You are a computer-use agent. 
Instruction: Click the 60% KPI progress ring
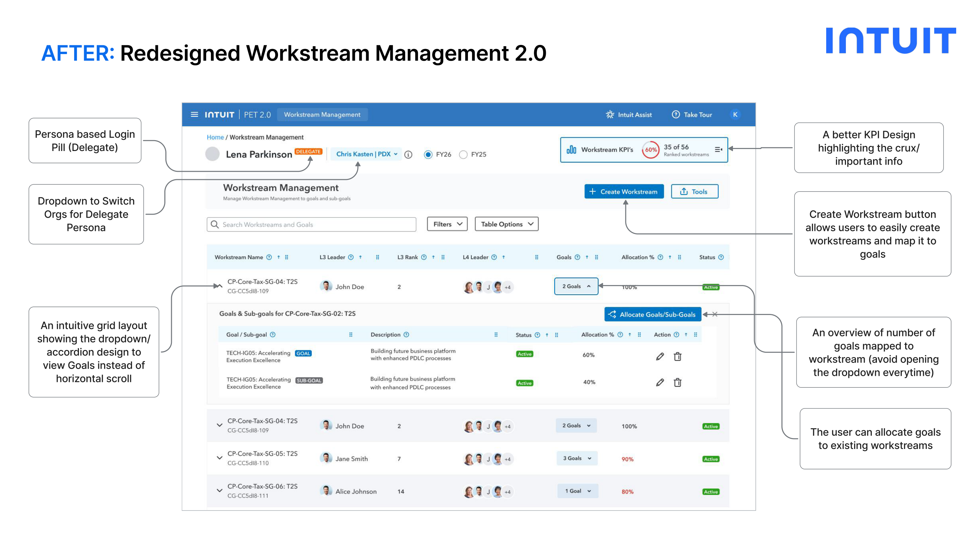(x=651, y=150)
